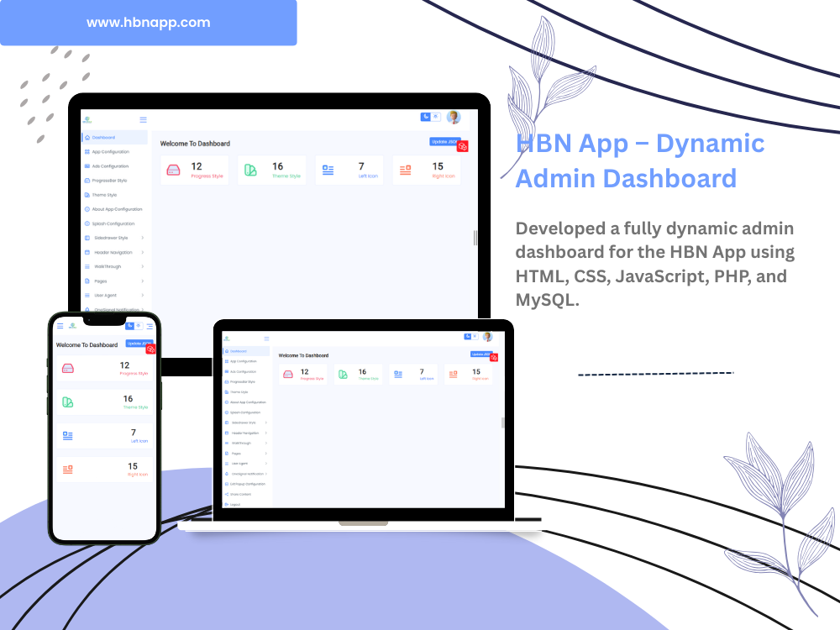Click Logout in the laptop sidebar
The width and height of the screenshot is (840, 630).
coord(235,504)
